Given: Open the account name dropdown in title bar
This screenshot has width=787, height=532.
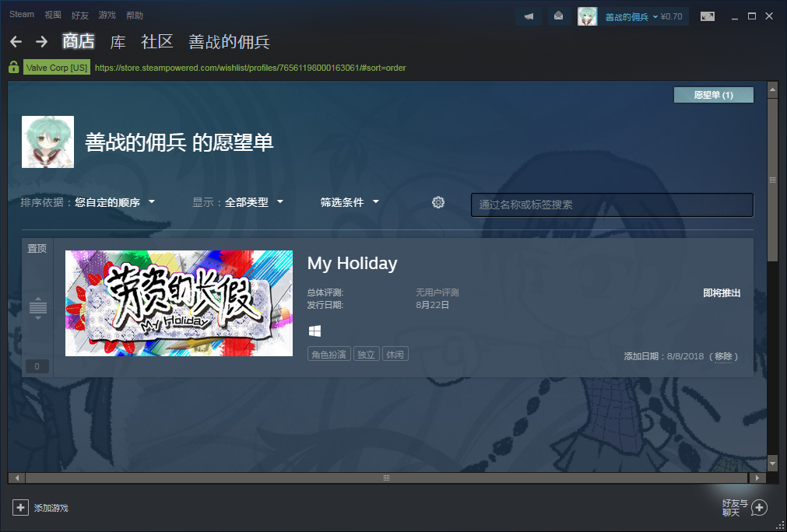Looking at the screenshot, I should (x=631, y=17).
